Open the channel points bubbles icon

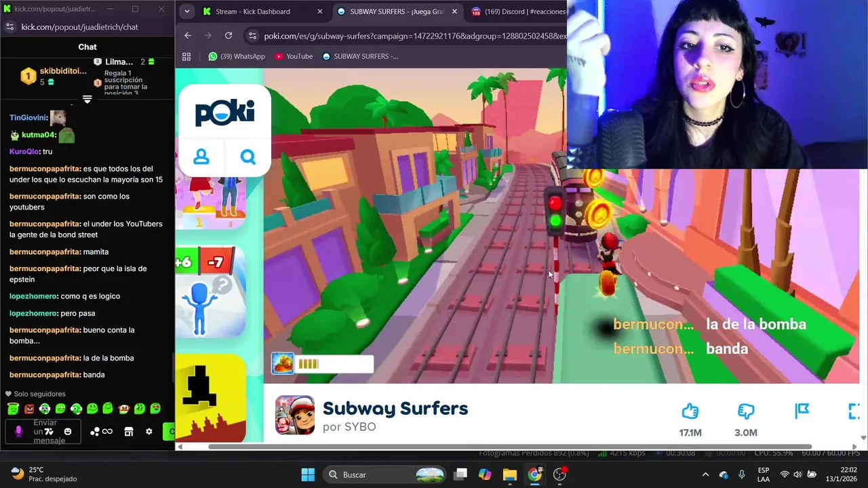click(x=95, y=432)
